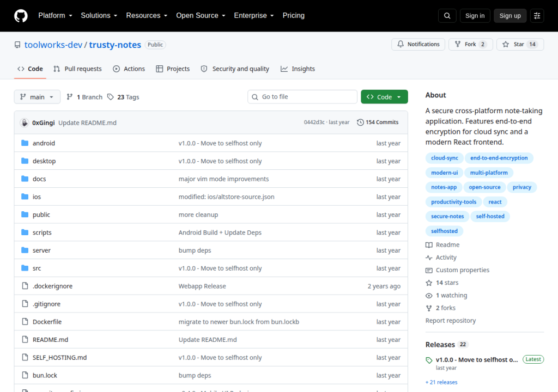Switch to the Actions tab
This screenshot has height=392, width=558.
129,69
